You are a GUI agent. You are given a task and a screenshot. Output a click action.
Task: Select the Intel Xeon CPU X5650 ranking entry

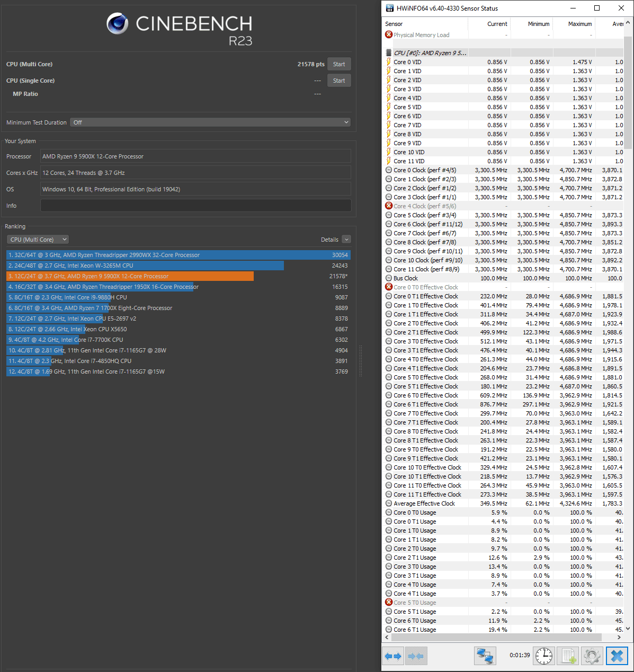tap(178, 329)
